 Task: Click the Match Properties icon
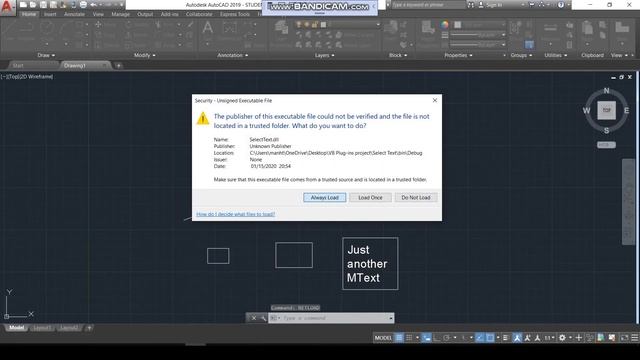tap(428, 28)
